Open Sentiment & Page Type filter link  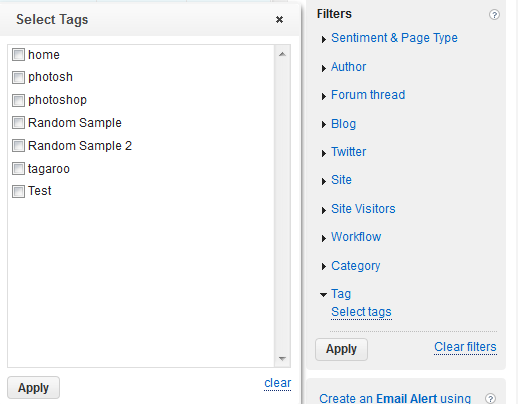pyautogui.click(x=394, y=38)
